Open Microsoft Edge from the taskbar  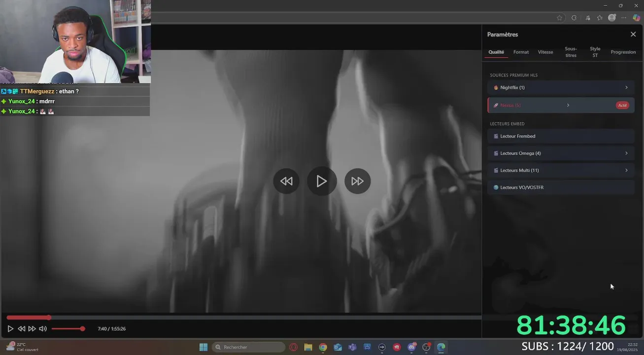pyautogui.click(x=441, y=347)
